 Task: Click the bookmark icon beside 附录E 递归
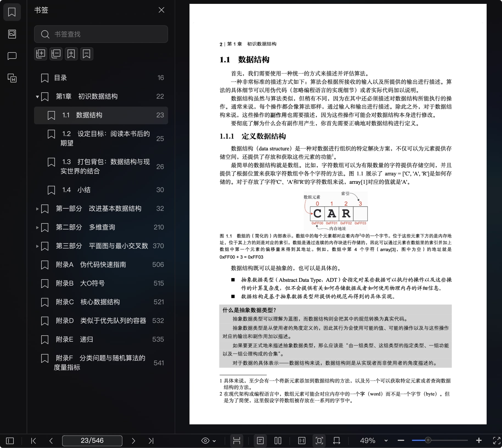tap(45, 340)
